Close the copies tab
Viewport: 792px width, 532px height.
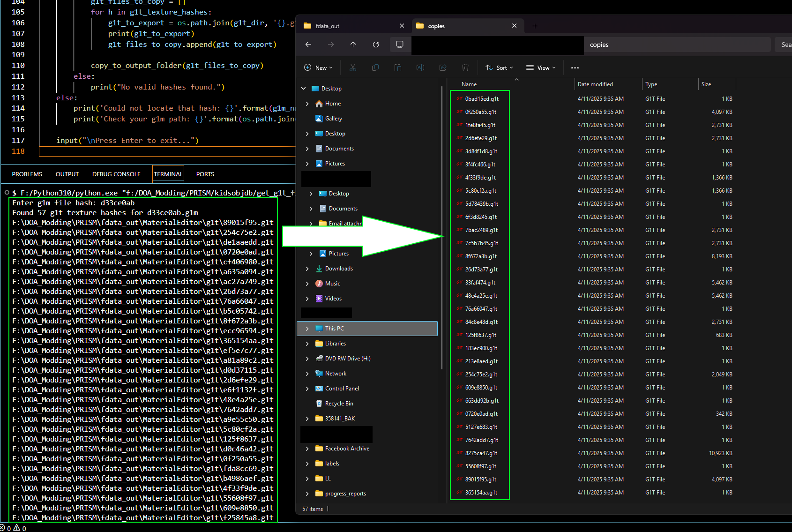514,26
